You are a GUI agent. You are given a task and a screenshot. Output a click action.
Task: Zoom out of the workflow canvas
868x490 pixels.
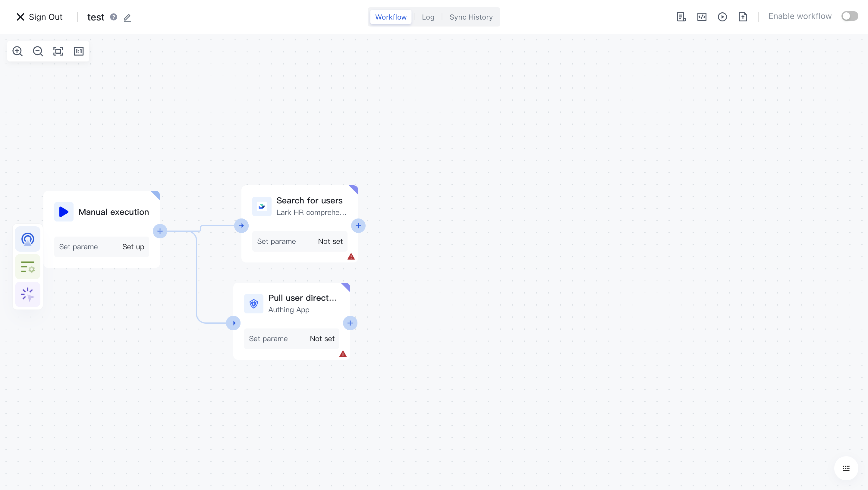point(37,51)
